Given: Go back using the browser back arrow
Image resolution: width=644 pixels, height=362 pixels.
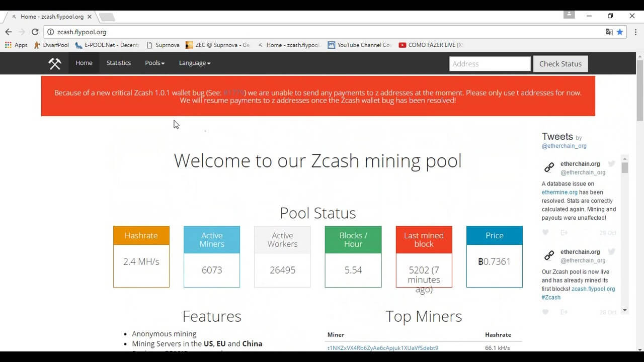Looking at the screenshot, I should click(9, 32).
